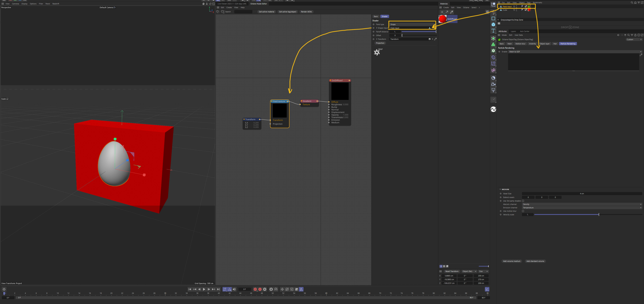The image size is (644, 304).
Task: Adjust the Velocity scale slider
Action: 598,215
